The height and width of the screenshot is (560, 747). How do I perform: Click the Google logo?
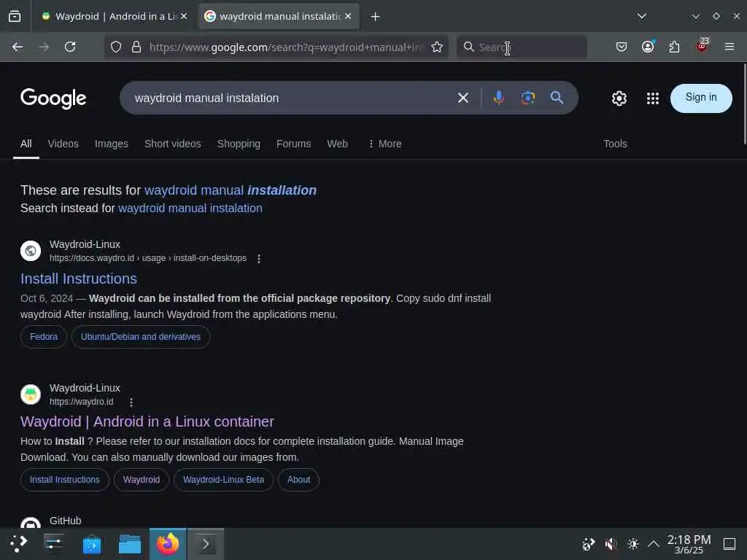53,98
